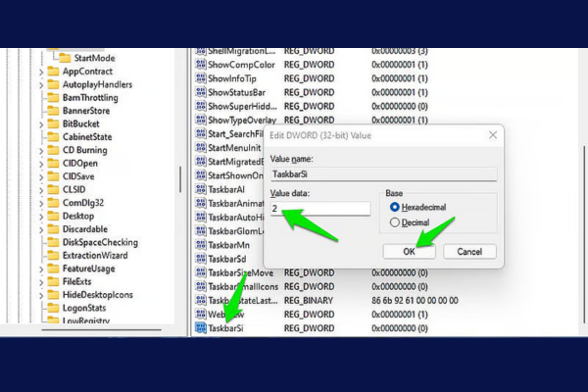Click the BamThrottling folder icon
The image size is (588, 392).
point(53,98)
